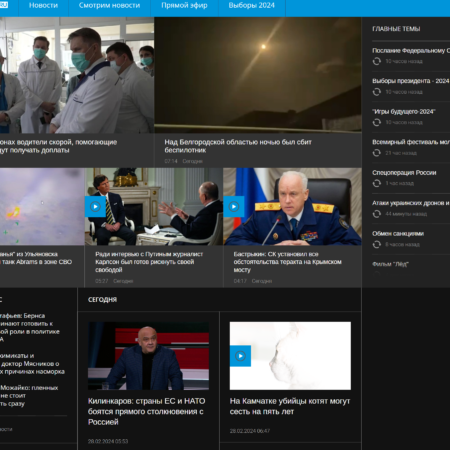Click refresh icon under Обмен санкциями
Viewport: 450px width, 450px height.
pos(377,244)
